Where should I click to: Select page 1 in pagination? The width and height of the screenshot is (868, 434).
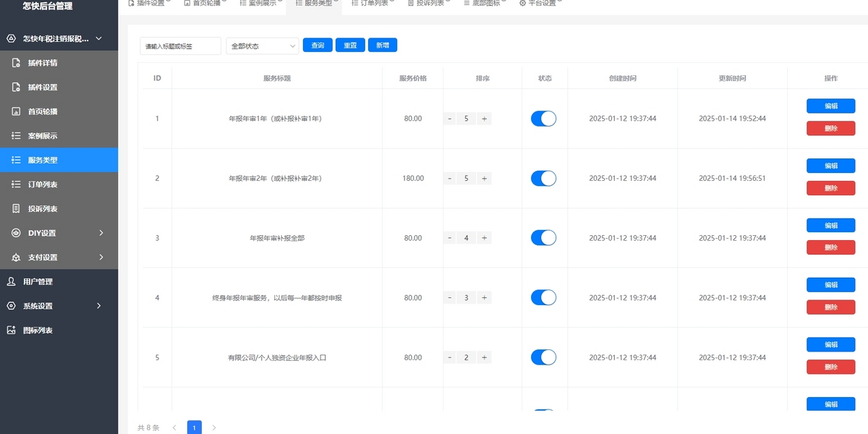[195, 427]
